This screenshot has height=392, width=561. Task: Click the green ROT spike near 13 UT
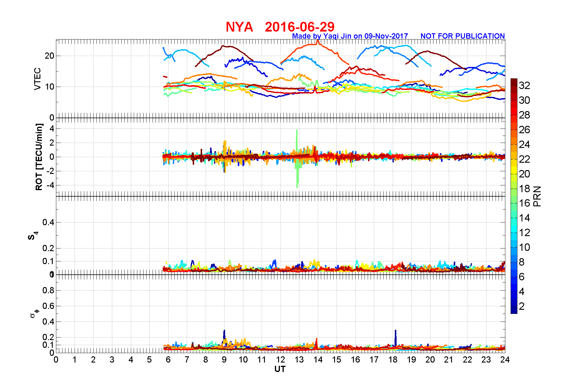pos(297,158)
